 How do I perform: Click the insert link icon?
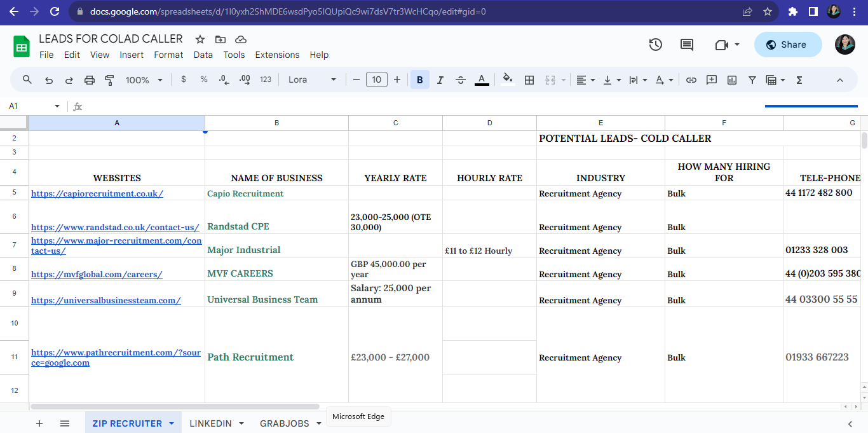coord(691,80)
